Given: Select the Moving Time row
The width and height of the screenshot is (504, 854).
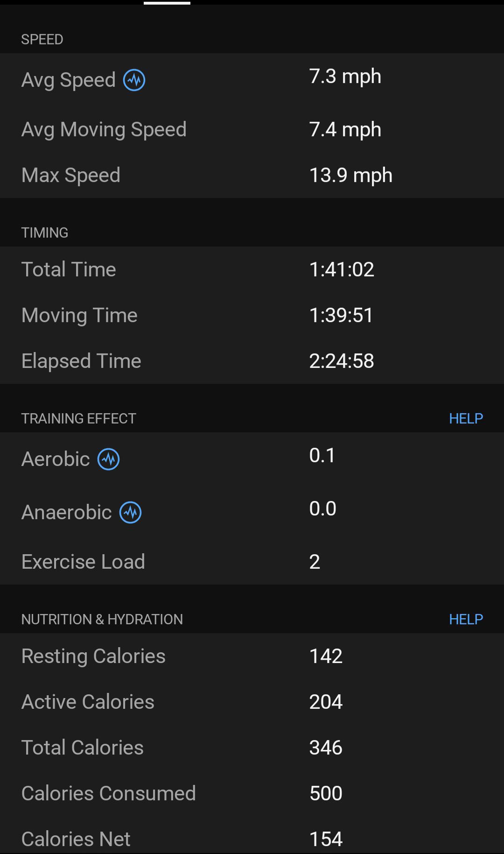Looking at the screenshot, I should tap(252, 315).
